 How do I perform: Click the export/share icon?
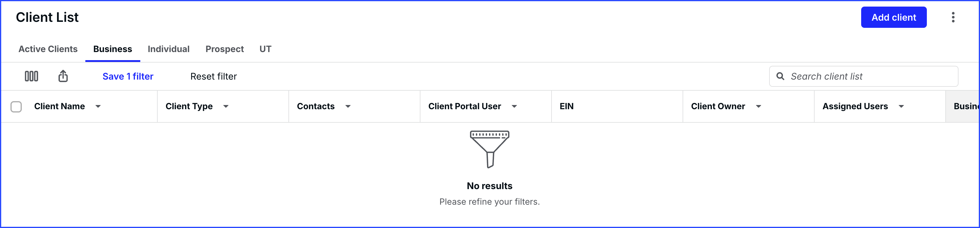point(63,76)
